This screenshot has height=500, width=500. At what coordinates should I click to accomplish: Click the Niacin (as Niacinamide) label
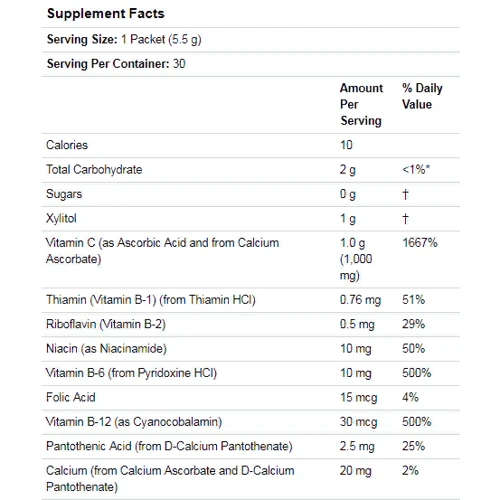pos(106,349)
